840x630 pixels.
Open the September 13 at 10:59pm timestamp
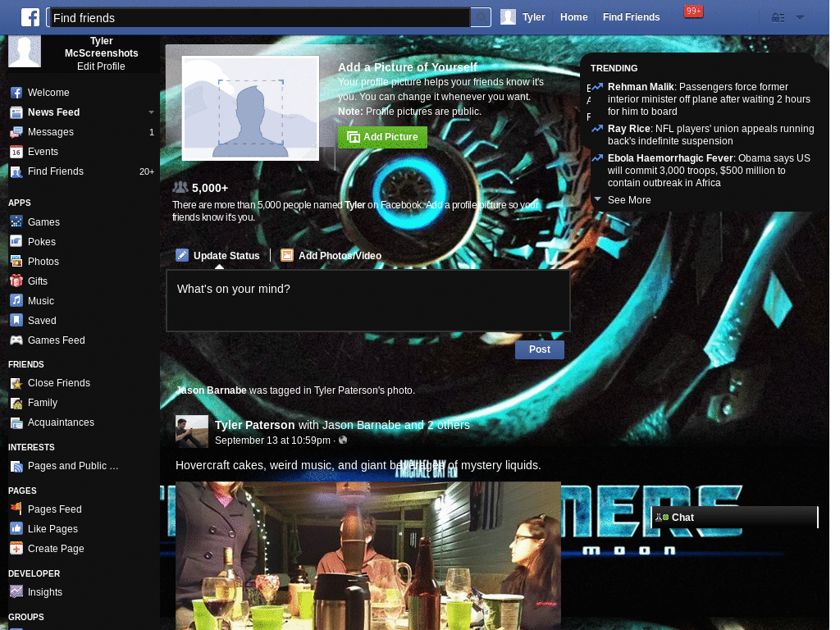coord(272,441)
